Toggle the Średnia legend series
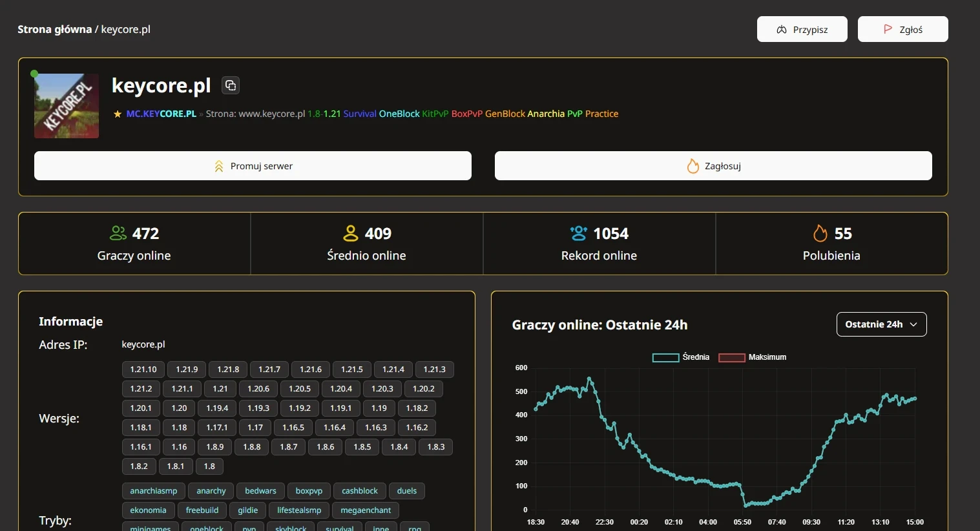This screenshot has width=980, height=531. (681, 357)
